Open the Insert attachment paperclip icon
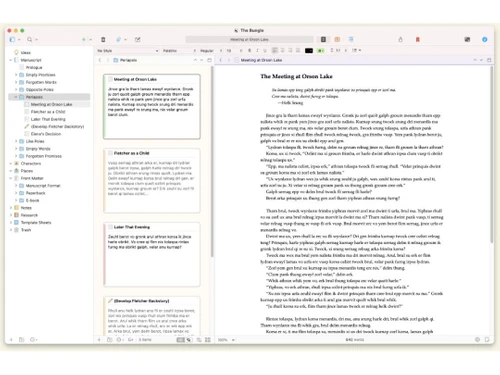Viewport: 500px width, 375px height. point(119,40)
